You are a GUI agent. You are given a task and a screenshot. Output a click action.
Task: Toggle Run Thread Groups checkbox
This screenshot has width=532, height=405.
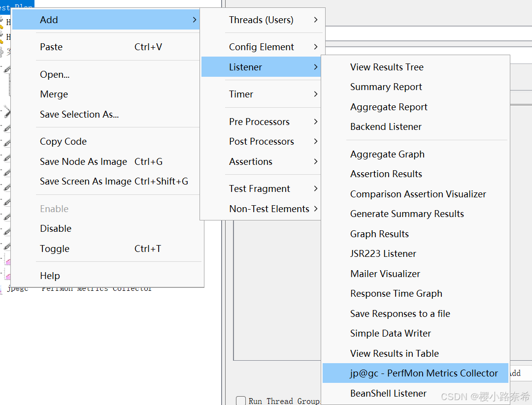tap(241, 401)
